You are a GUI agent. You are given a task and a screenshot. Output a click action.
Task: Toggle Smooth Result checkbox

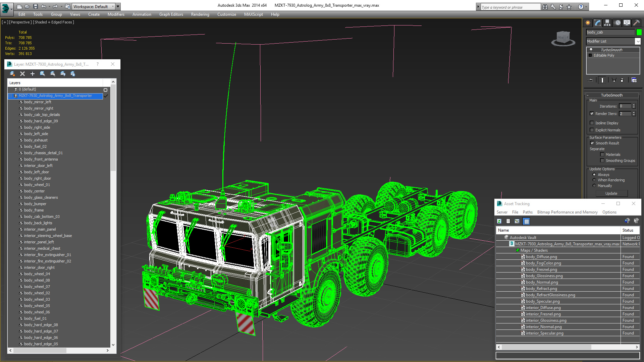click(x=592, y=143)
